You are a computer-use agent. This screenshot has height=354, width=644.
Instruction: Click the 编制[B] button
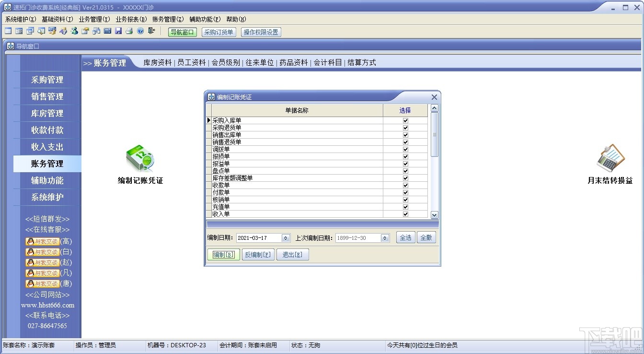(x=223, y=255)
